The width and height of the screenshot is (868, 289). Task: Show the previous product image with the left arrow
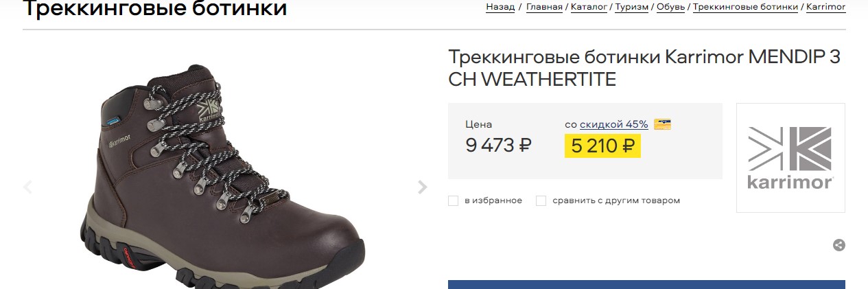tap(28, 187)
